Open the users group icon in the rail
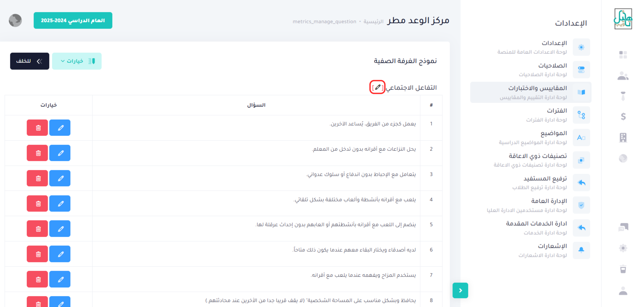 pos(623,76)
